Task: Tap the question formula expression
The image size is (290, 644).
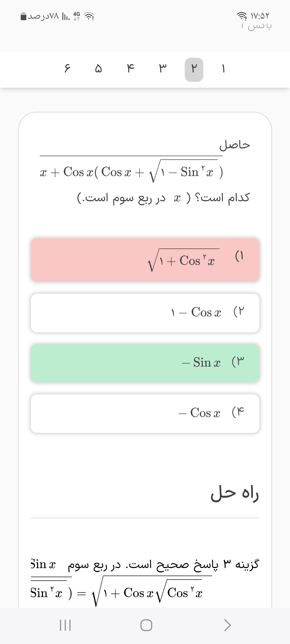Action: (132, 172)
